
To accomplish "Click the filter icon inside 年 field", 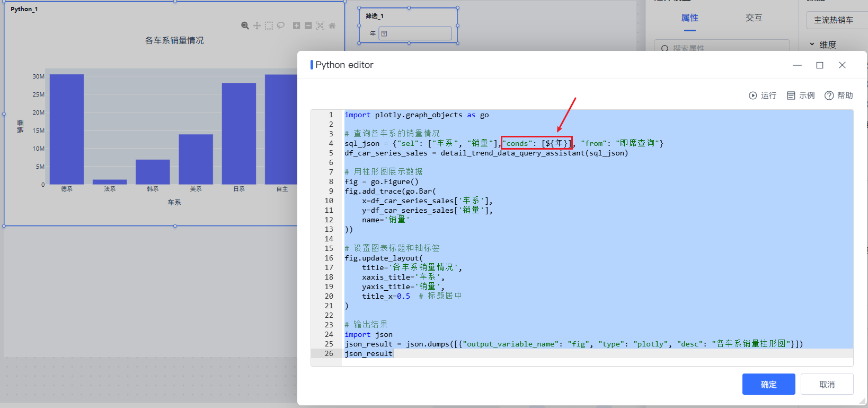I will [384, 33].
